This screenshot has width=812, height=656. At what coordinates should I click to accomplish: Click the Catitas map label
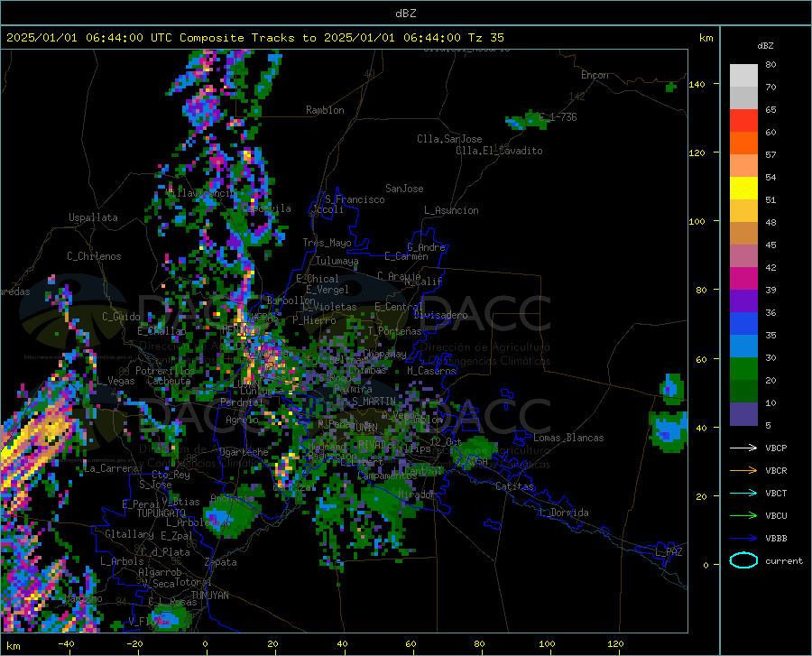(514, 486)
